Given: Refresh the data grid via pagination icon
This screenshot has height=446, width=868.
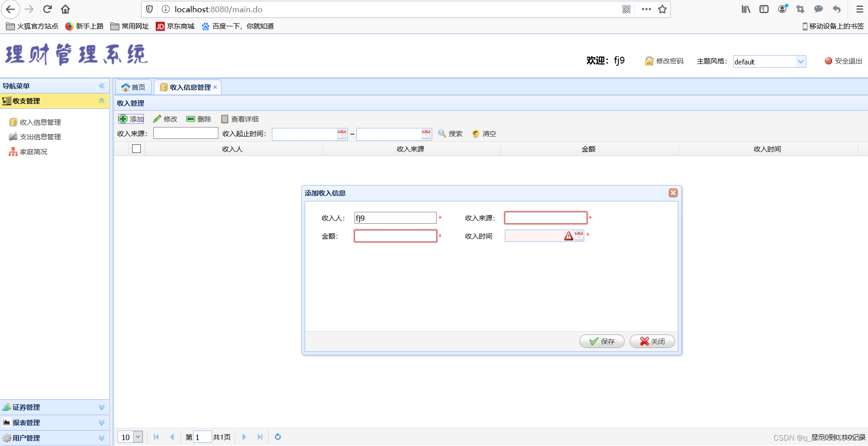Looking at the screenshot, I should coord(278,437).
